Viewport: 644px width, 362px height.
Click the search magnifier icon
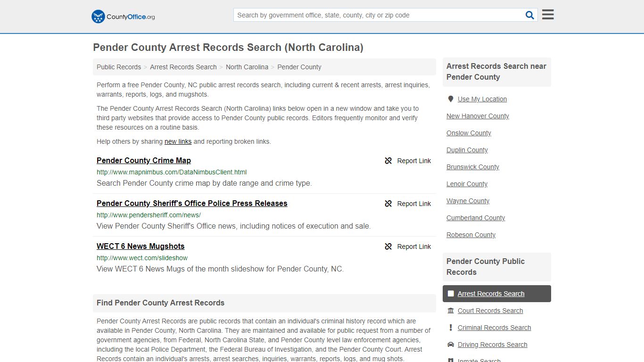pos(530,15)
